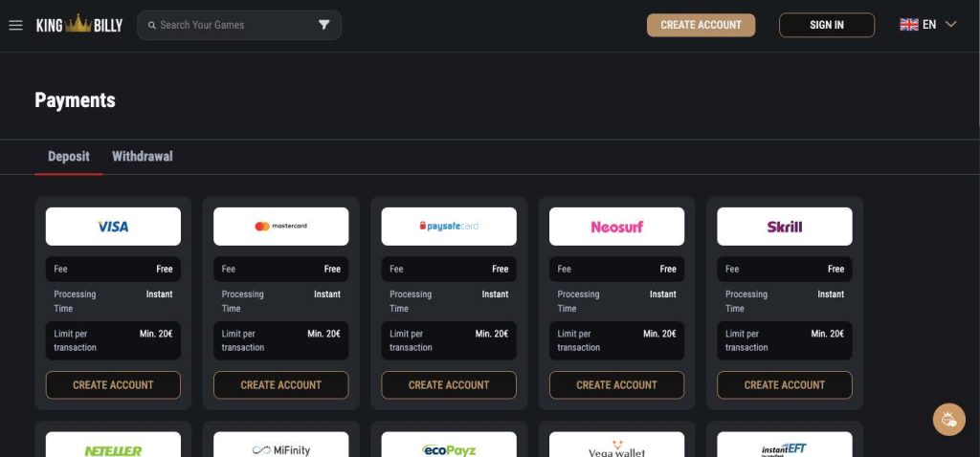Screen dimensions: 980x457
Task: Click the Fee Free row under Skrill
Action: [785, 269]
